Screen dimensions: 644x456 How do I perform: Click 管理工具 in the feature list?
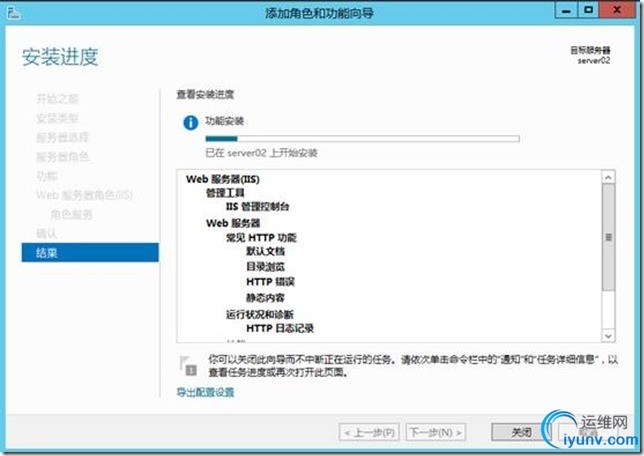225,193
